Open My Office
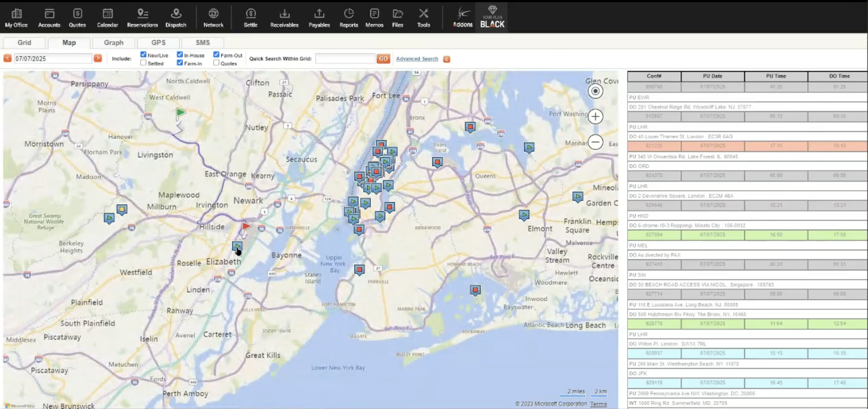 tap(16, 17)
